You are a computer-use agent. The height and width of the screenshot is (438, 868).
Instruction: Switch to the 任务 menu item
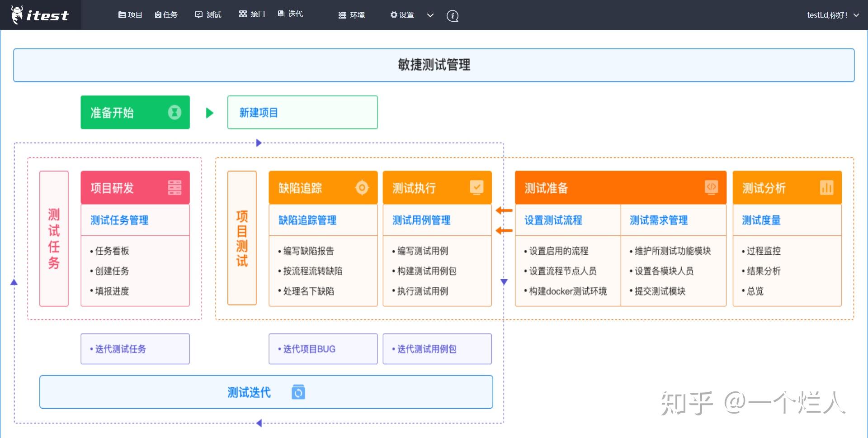click(166, 14)
